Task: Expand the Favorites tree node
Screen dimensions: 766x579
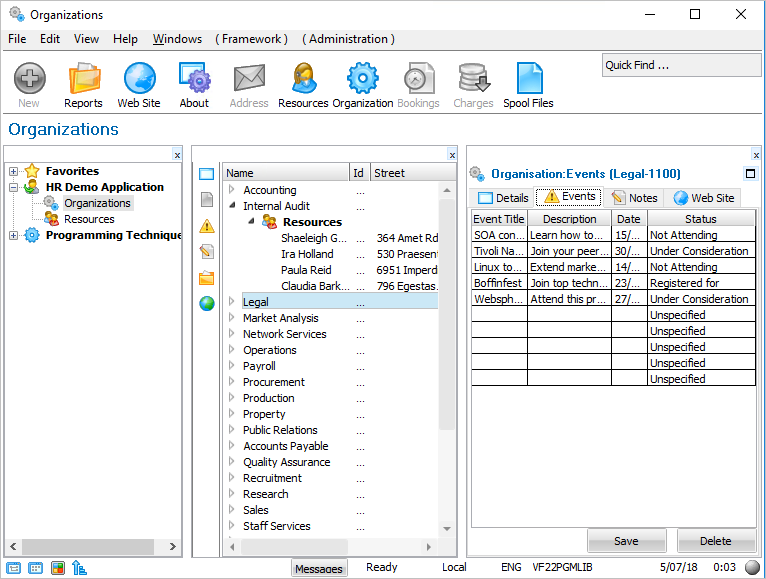Action: click(x=14, y=171)
